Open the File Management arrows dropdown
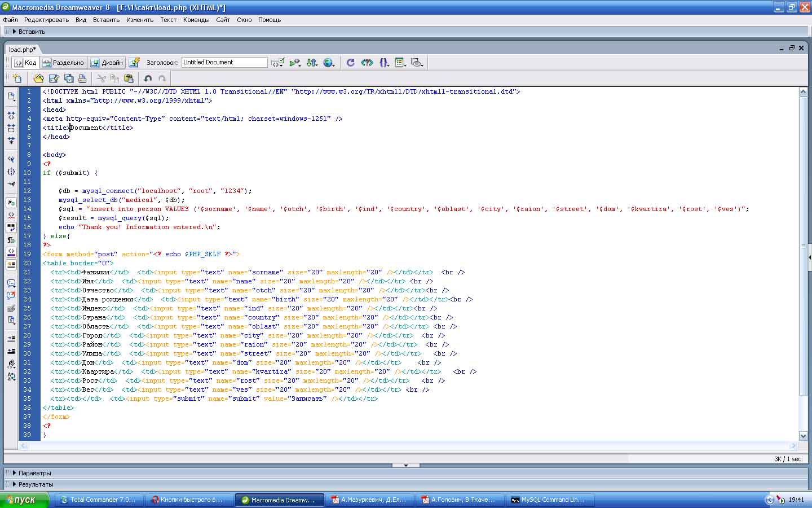 [x=312, y=63]
